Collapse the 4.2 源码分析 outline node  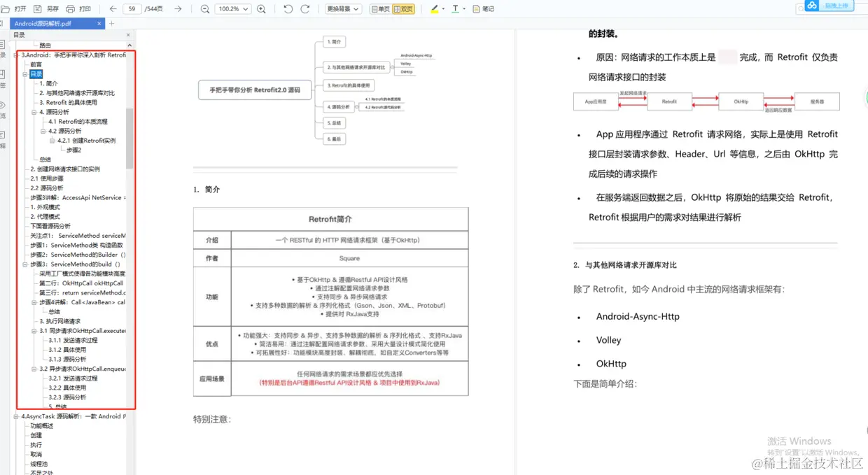pos(43,131)
